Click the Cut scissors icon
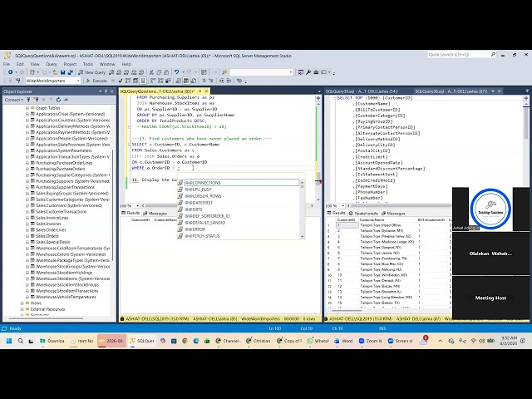Image resolution: width=532 pixels, height=399 pixels. point(151,72)
